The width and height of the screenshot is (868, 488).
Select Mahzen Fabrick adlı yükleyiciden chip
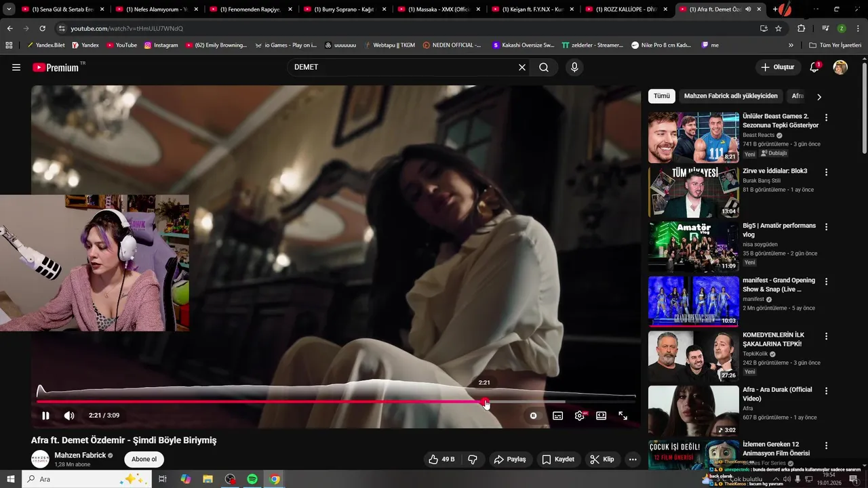coord(730,96)
